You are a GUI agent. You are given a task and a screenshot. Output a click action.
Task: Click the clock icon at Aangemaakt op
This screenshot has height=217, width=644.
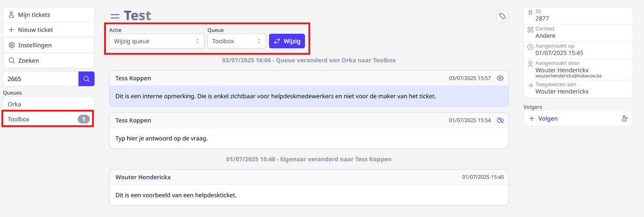tap(530, 47)
